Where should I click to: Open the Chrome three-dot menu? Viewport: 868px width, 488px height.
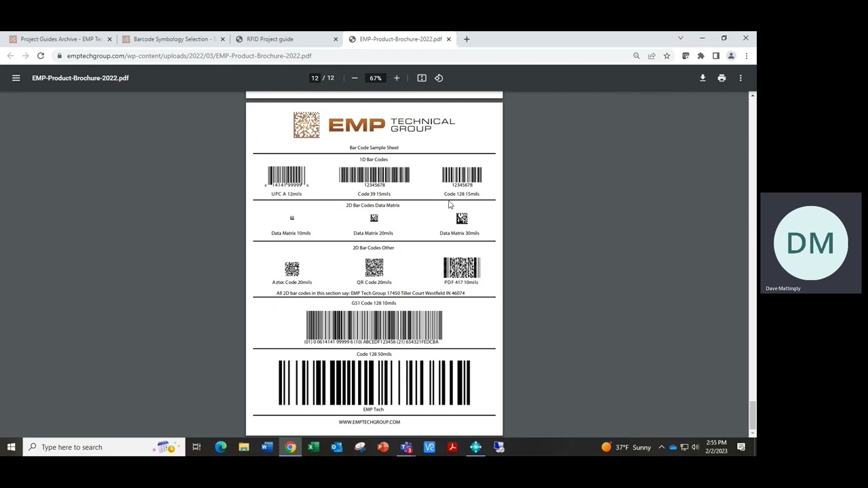click(746, 56)
